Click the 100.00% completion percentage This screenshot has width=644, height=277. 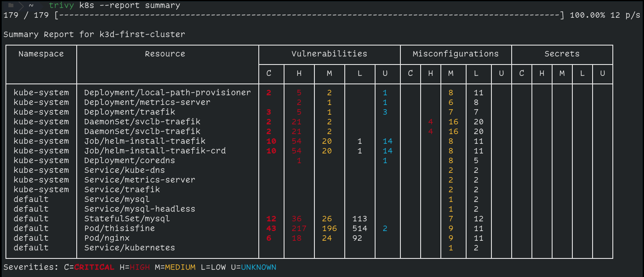coord(588,15)
